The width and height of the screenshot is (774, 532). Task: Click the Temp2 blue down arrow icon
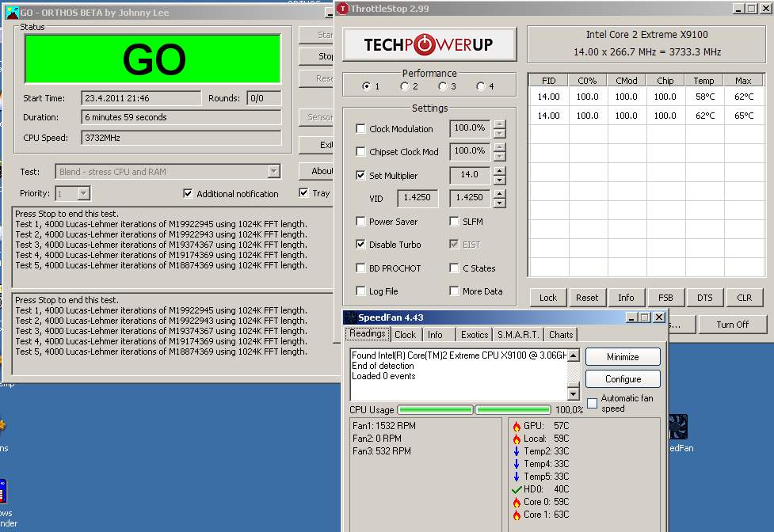click(x=517, y=451)
